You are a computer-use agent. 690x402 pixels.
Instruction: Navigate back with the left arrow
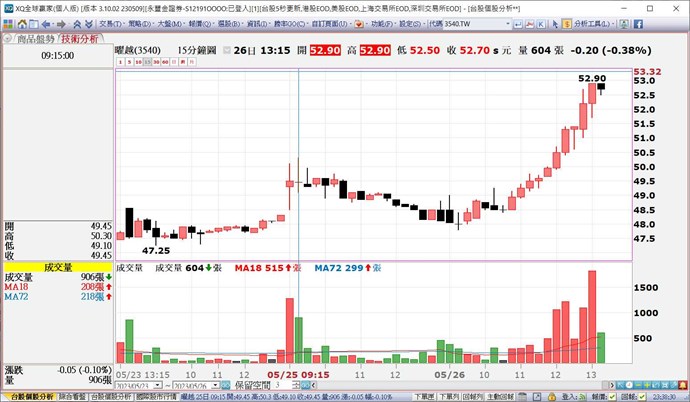(46, 24)
